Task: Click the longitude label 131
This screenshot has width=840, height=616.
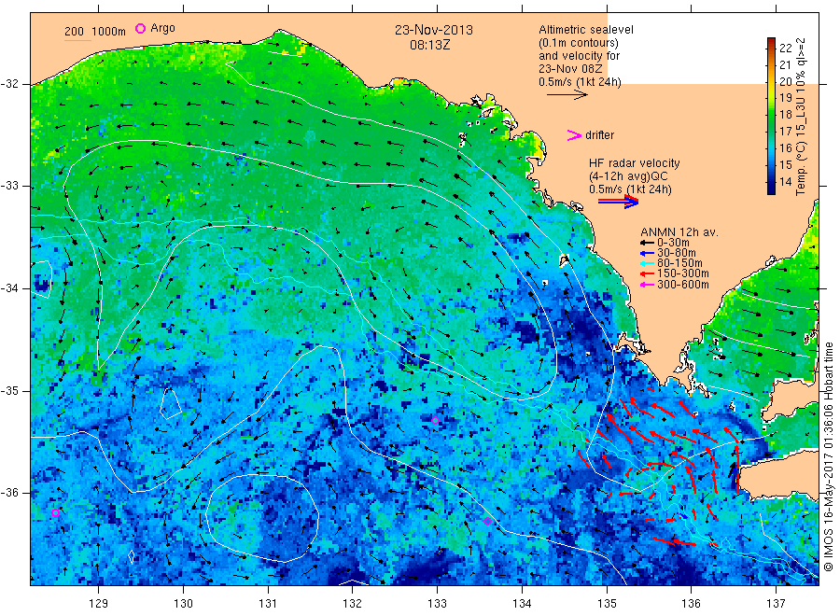Action: [x=268, y=603]
